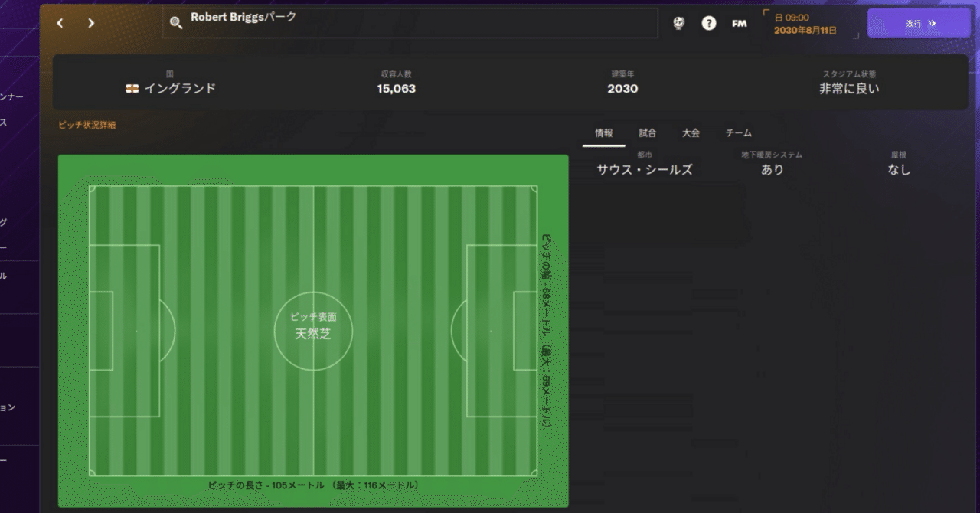Viewport: 980px width, 513px height.
Task: Switch to the 試合 tab
Action: point(647,132)
